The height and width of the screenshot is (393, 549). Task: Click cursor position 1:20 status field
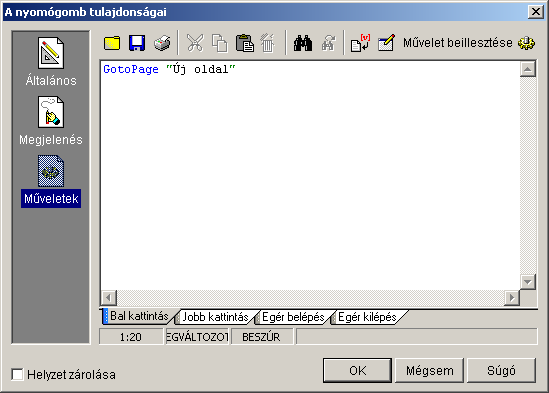coord(131,337)
